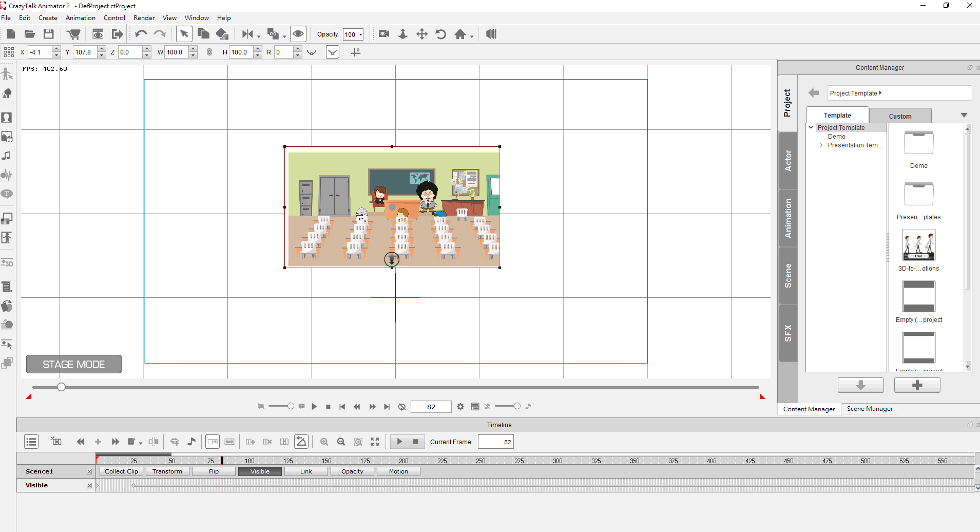Click the camera record icon
Screen dimensions: 980x532
point(384,34)
